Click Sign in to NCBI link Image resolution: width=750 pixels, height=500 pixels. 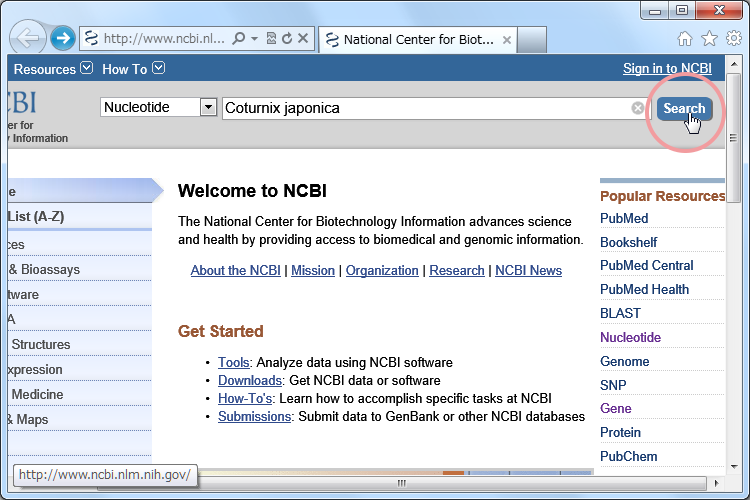point(667,68)
